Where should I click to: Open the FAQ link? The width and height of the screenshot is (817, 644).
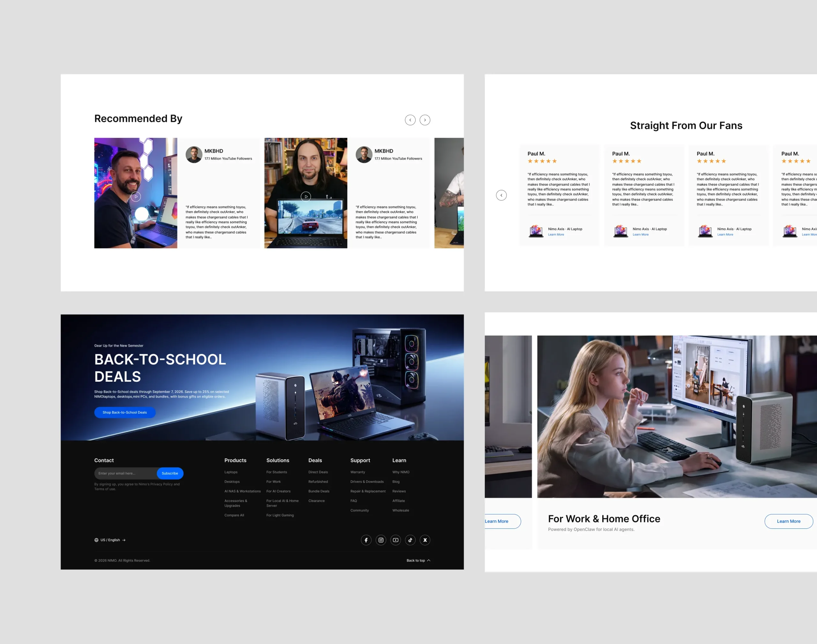(354, 501)
